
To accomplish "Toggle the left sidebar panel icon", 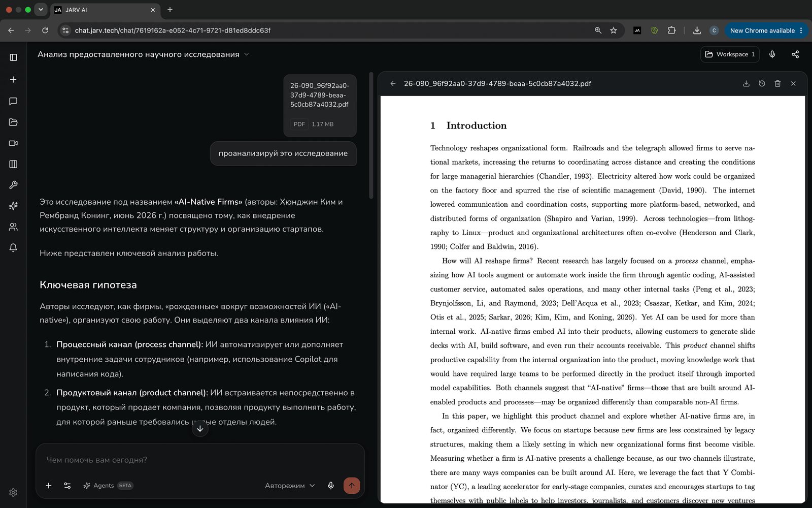I will click(x=14, y=57).
